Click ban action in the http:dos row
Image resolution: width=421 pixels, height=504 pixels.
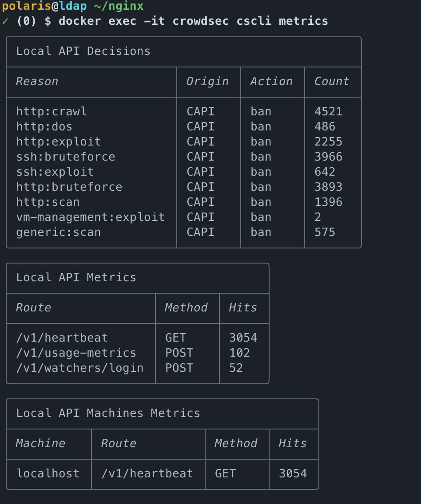pos(261,126)
